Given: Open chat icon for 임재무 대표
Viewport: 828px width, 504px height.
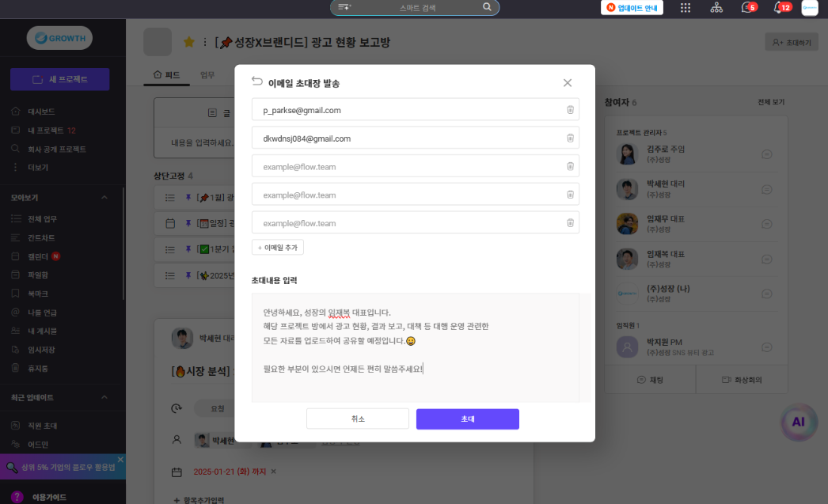Looking at the screenshot, I should (x=767, y=224).
